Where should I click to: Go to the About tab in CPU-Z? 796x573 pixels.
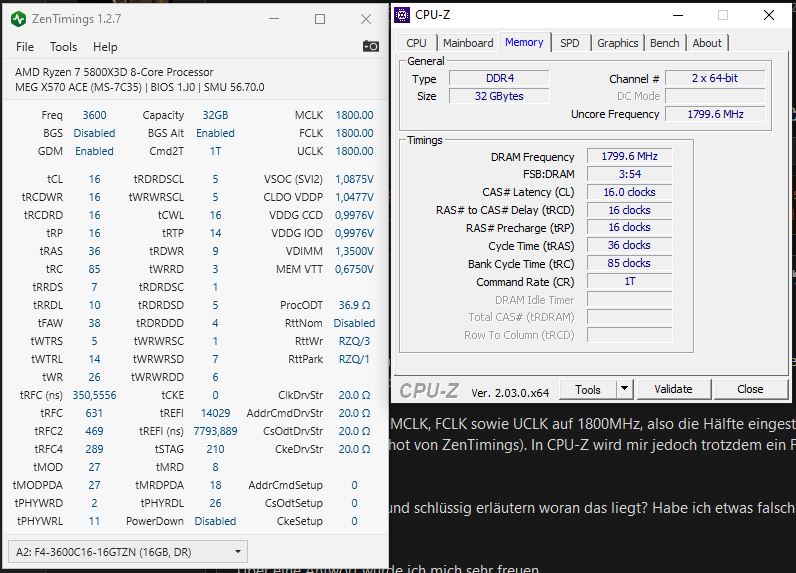click(x=707, y=43)
